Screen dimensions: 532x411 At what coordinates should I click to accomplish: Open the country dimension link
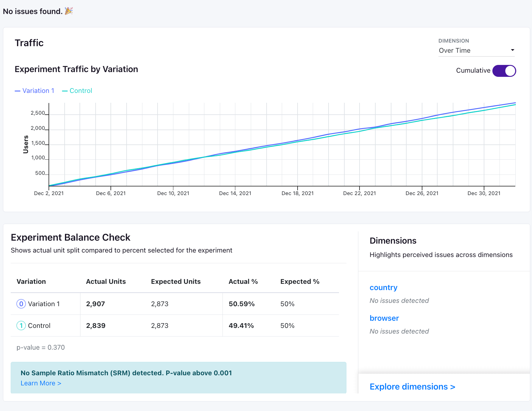383,287
